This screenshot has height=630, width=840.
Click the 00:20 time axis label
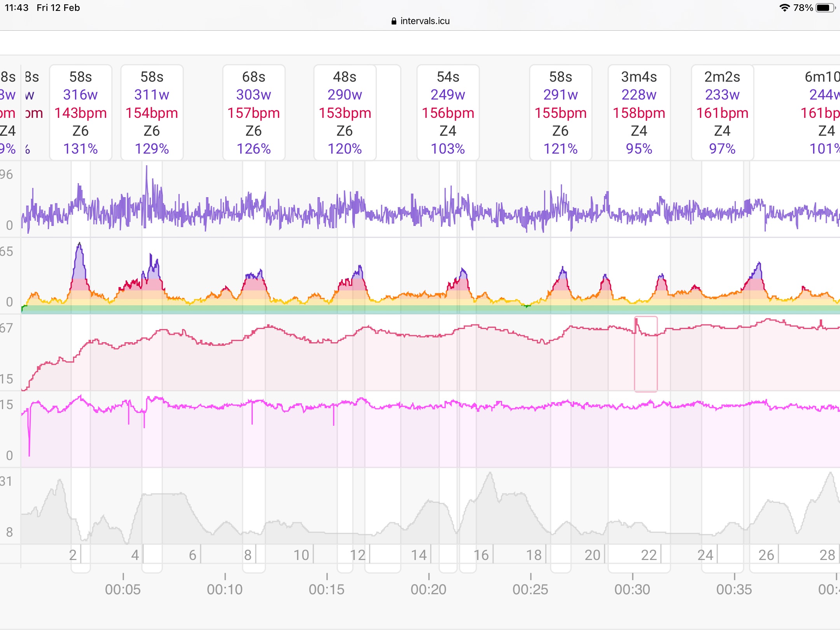tap(429, 590)
